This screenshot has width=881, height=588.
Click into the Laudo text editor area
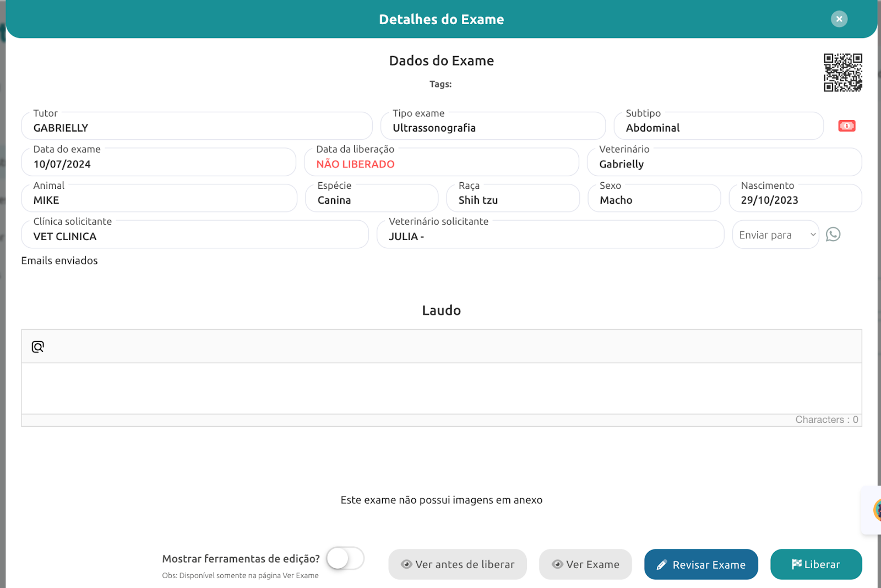pos(441,388)
